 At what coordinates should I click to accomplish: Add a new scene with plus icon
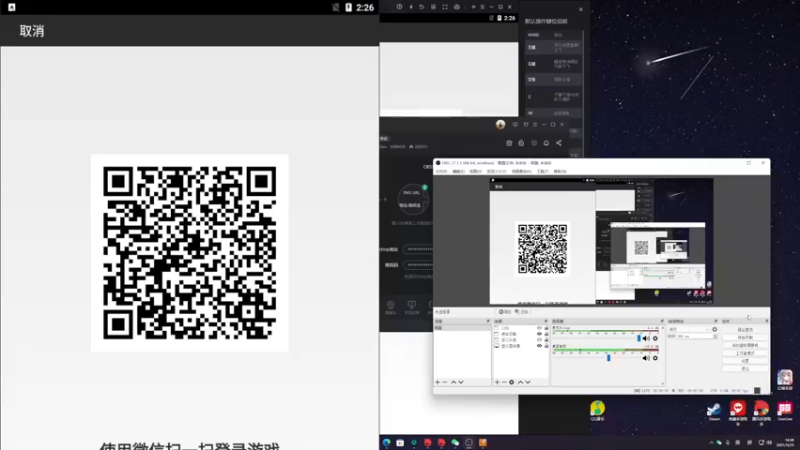tap(437, 382)
